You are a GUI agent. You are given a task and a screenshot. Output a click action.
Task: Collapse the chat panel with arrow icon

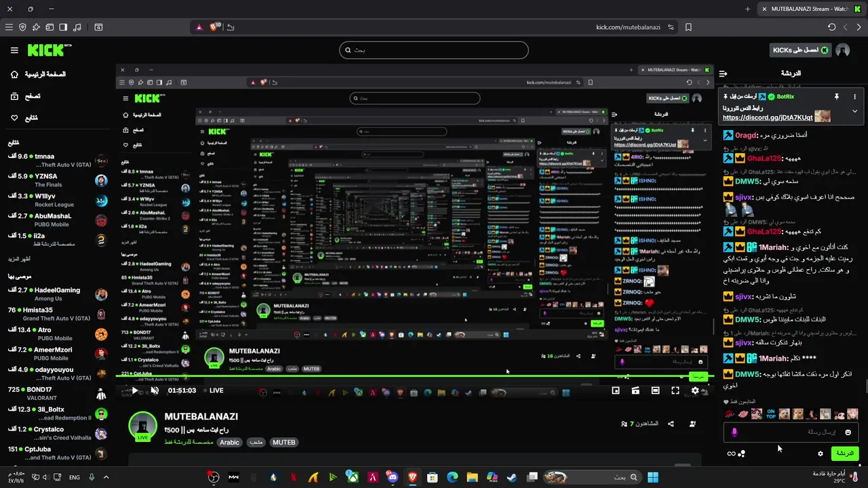(x=723, y=73)
